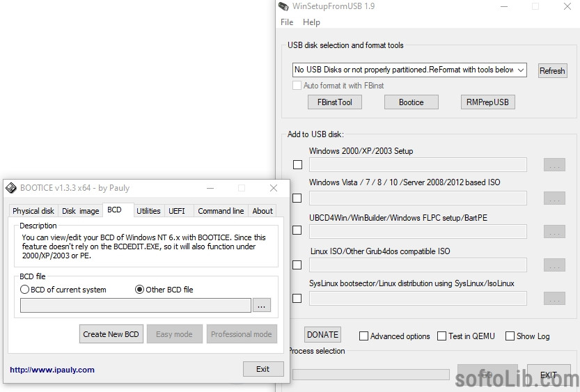The height and width of the screenshot is (392, 580).
Task: Select Other BCD file radio button
Action: click(x=139, y=290)
